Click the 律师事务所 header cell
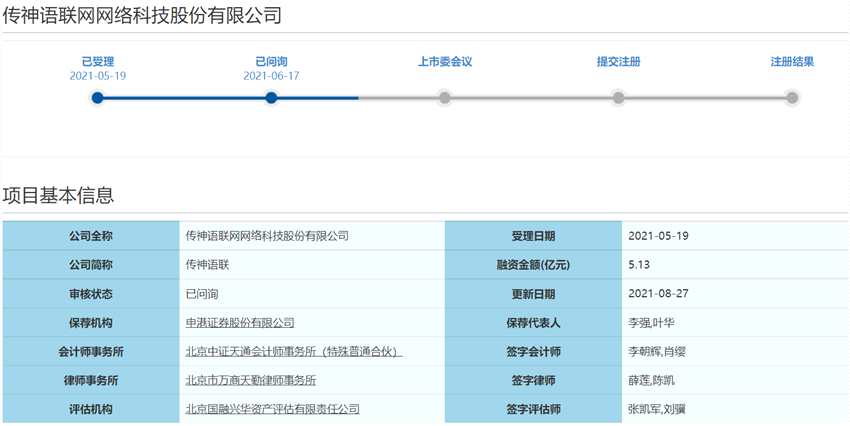The height and width of the screenshot is (426, 850). coord(91,380)
